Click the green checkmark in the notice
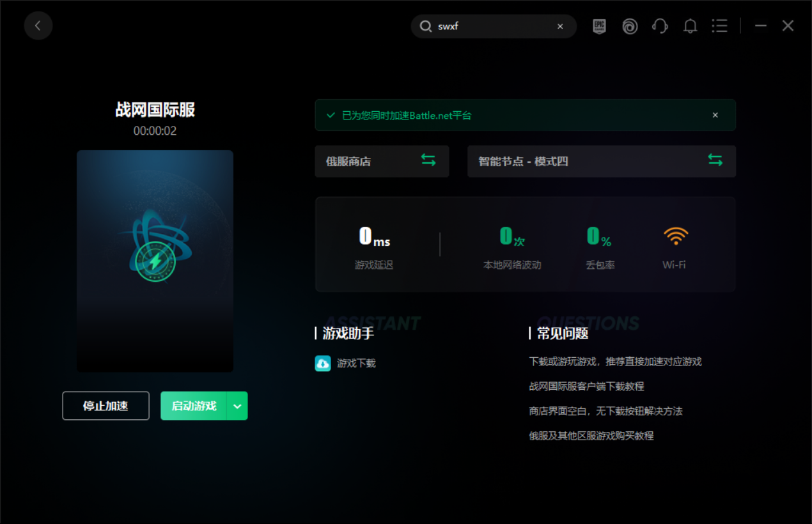 click(331, 115)
